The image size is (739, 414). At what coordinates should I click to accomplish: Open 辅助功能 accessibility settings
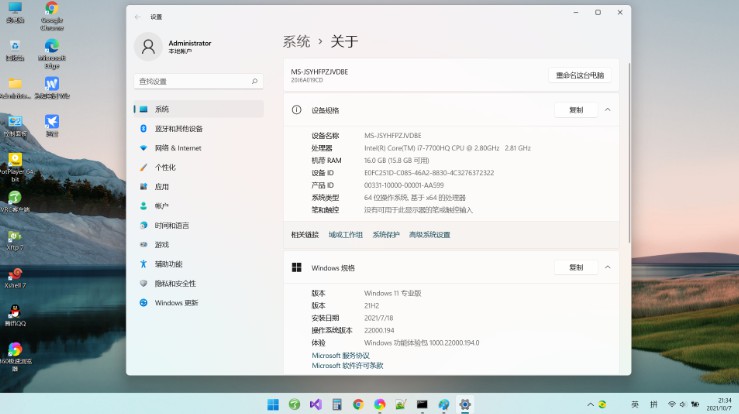coord(198,264)
